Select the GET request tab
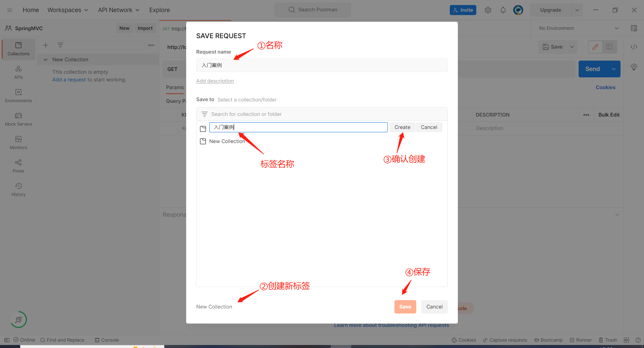The height and width of the screenshot is (348, 644). (x=174, y=28)
